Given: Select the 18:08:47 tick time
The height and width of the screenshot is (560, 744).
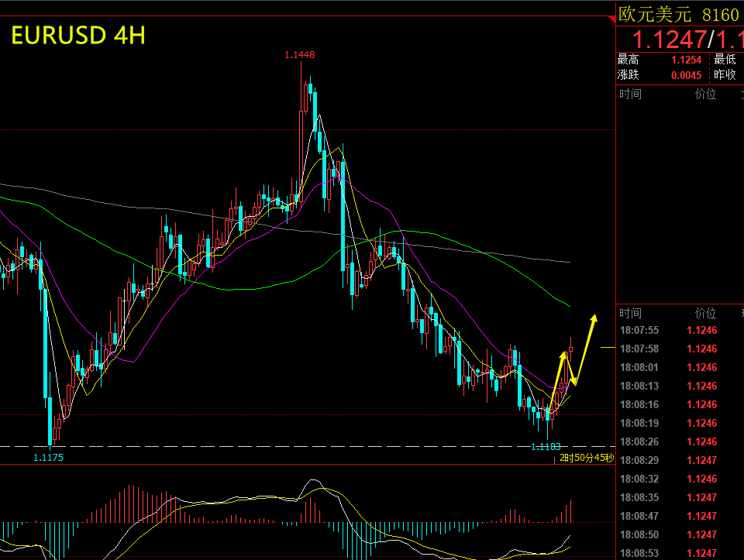Looking at the screenshot, I should 639,516.
